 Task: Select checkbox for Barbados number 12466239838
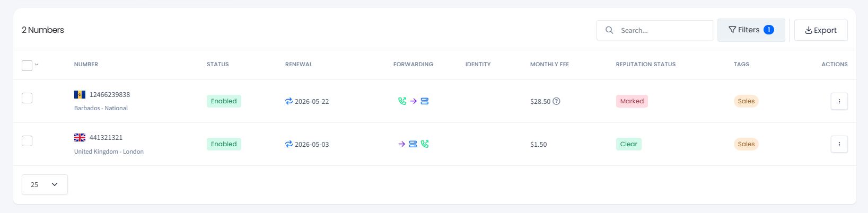tap(27, 98)
